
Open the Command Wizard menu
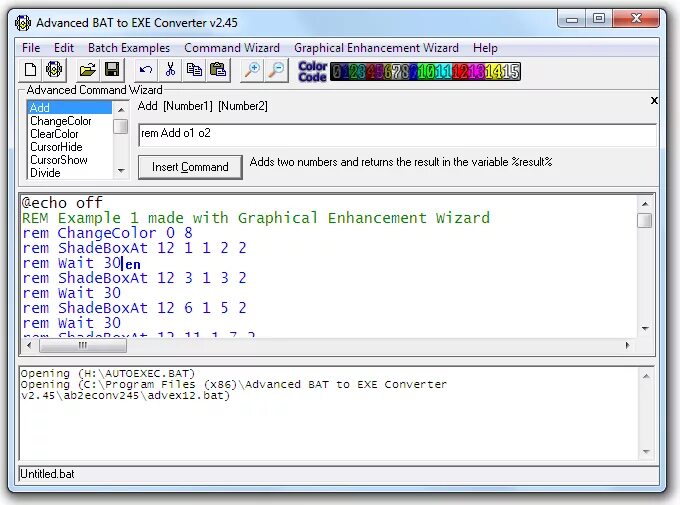pos(232,48)
